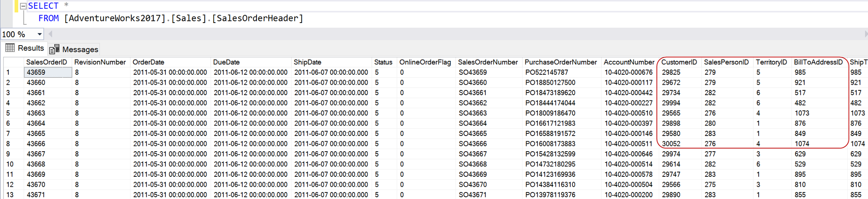Image resolution: width=868 pixels, height=199 pixels.
Task: Select the SalesOrderID cell 43659
Action: tap(48, 73)
